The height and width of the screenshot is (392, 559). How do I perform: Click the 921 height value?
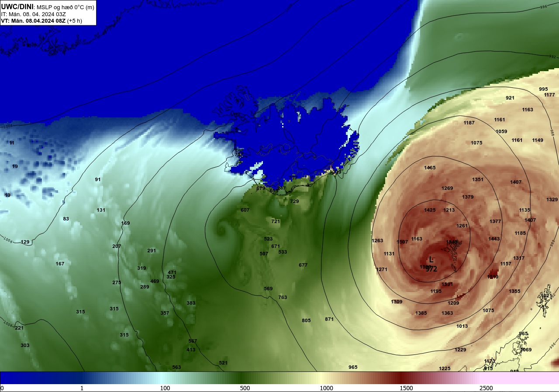coord(510,98)
